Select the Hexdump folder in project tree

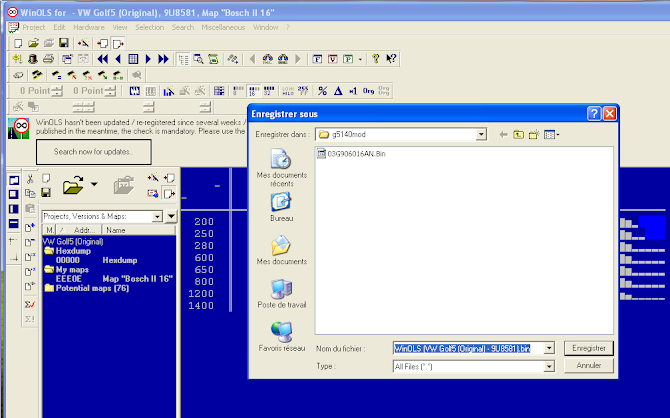pos(68,251)
